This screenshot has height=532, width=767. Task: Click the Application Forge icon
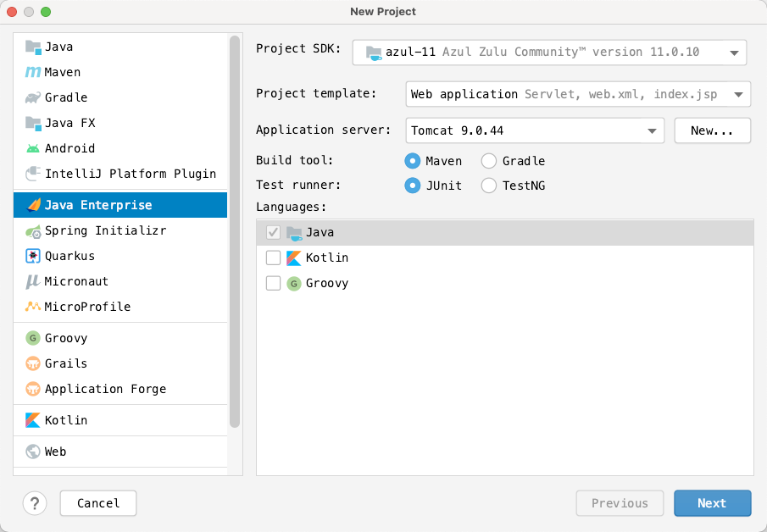(x=33, y=389)
